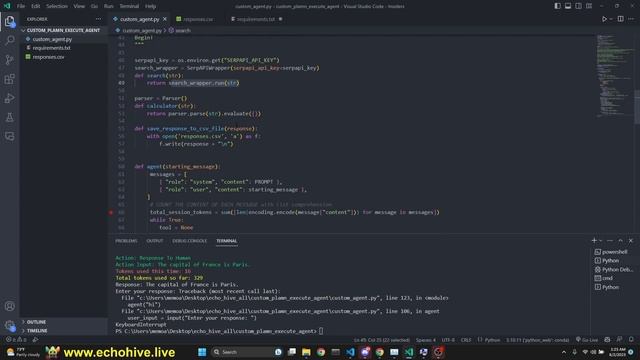Open responses.csv in the Explorer tree
Screen dimensions: 640x360
[x=48, y=57]
